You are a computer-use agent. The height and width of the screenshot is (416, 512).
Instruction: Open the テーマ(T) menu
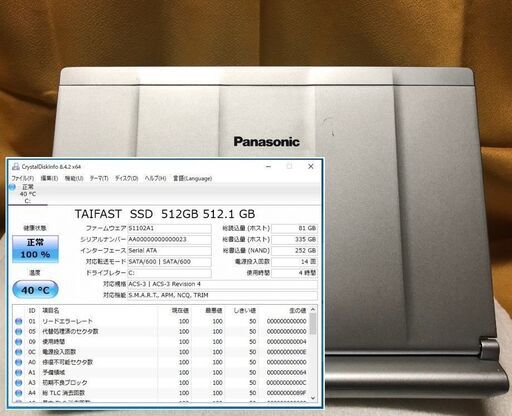coord(99,178)
